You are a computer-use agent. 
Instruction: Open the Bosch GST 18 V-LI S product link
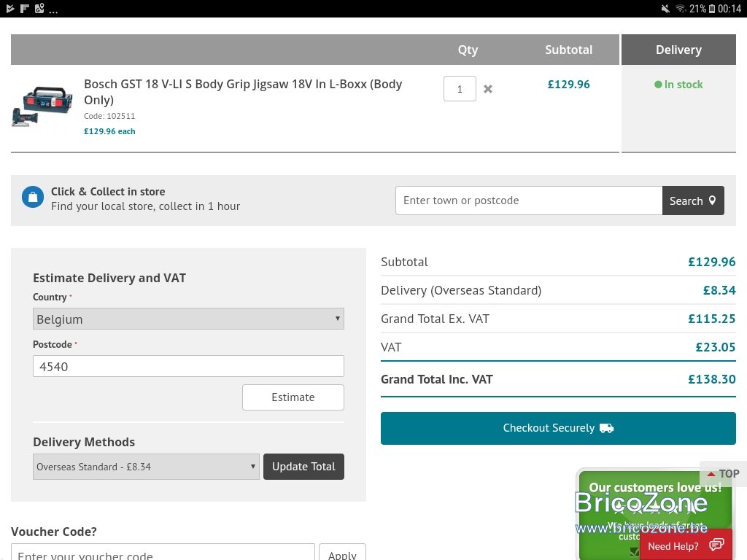click(243, 91)
